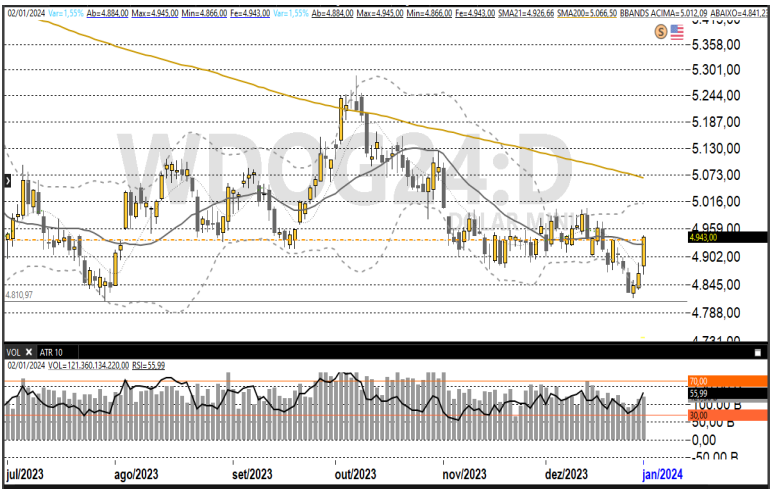Close the VOL indicator tab

click(29, 352)
